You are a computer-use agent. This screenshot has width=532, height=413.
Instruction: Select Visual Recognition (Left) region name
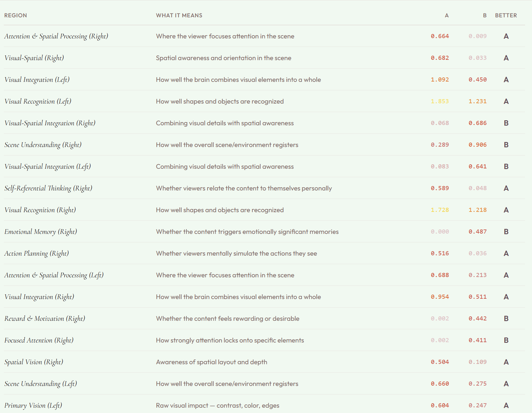(38, 101)
